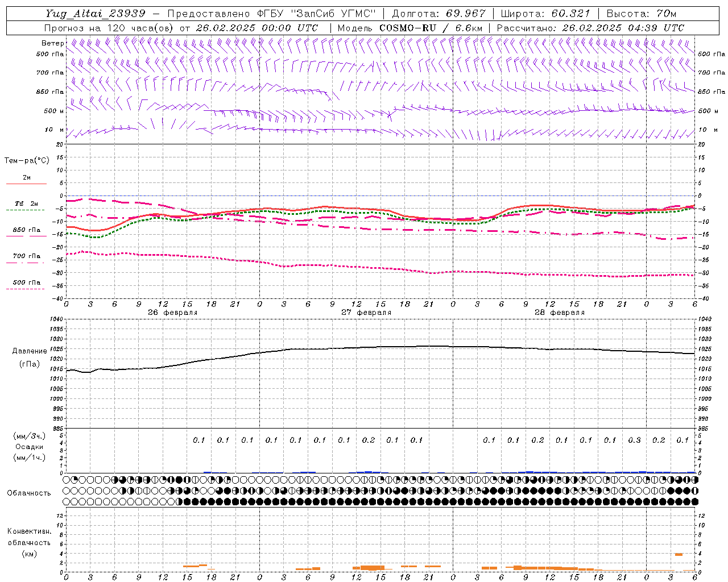Viewport: 728px width, 582px height.
Task: Click the Td 2м dew point legend entry
Action: (x=27, y=203)
